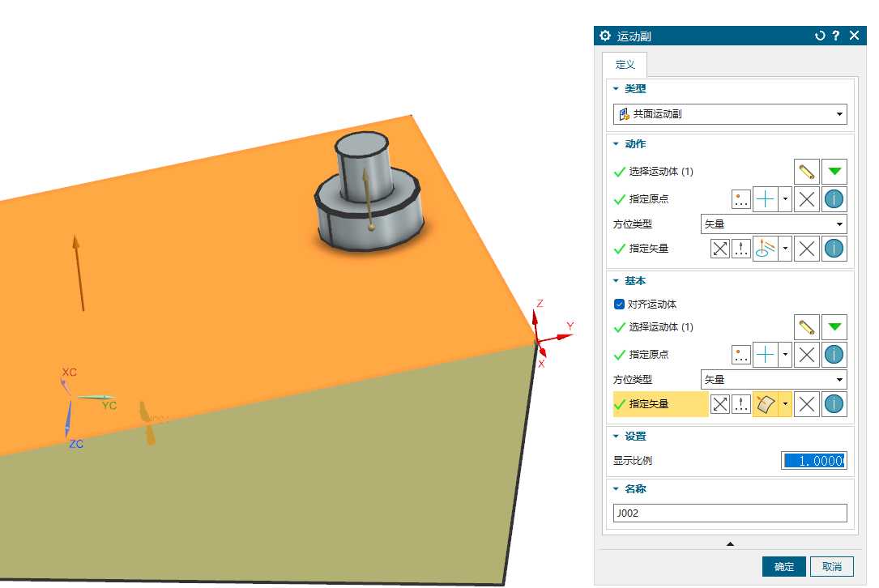Click the reset icon in 运动副 title bar
Viewport: 879px width, 588px height.
pos(820,36)
